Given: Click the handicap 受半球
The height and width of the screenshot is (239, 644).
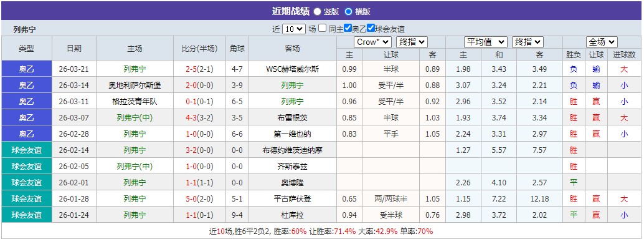Looking at the screenshot, I should point(391,215).
